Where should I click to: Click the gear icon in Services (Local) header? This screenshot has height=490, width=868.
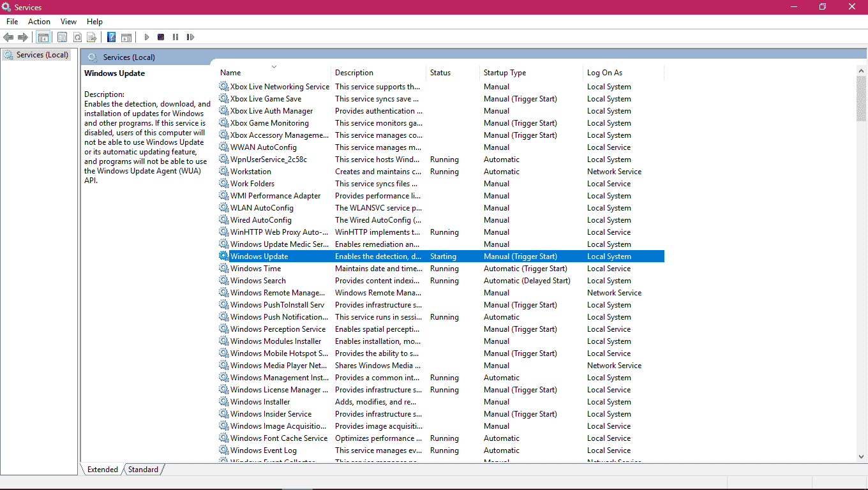pyautogui.click(x=93, y=57)
